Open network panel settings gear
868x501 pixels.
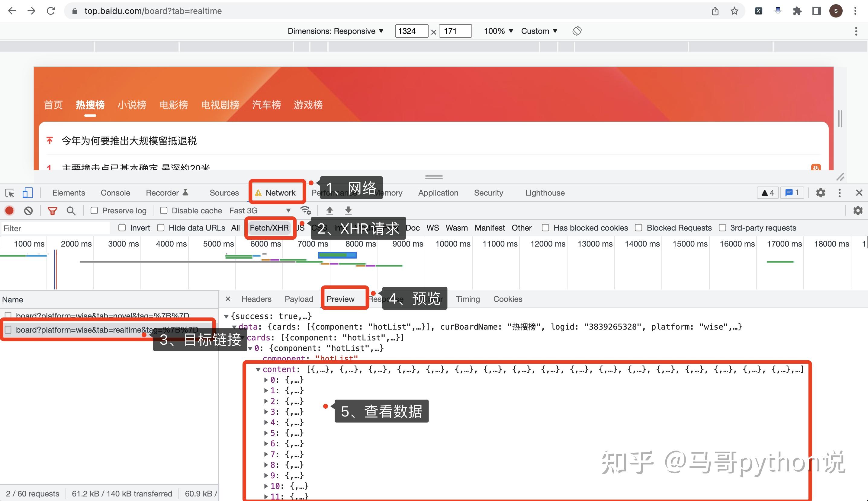[x=858, y=210]
